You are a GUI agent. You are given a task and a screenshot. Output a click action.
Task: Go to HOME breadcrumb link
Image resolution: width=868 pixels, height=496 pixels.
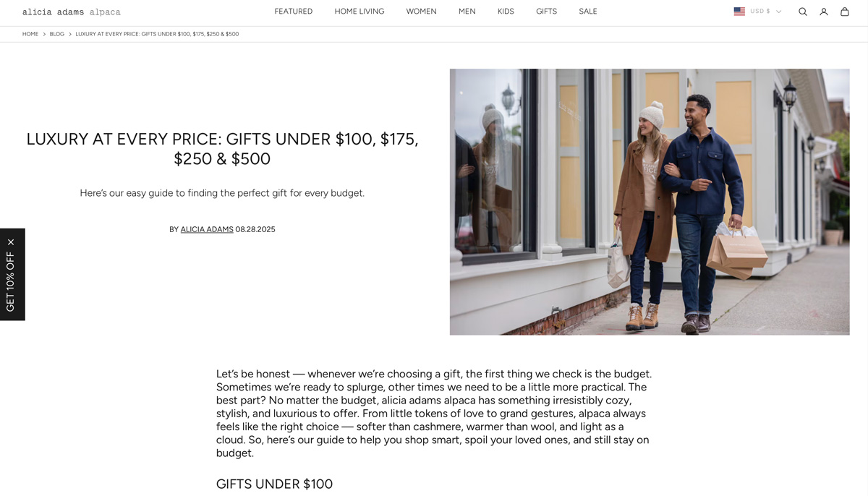[30, 34]
